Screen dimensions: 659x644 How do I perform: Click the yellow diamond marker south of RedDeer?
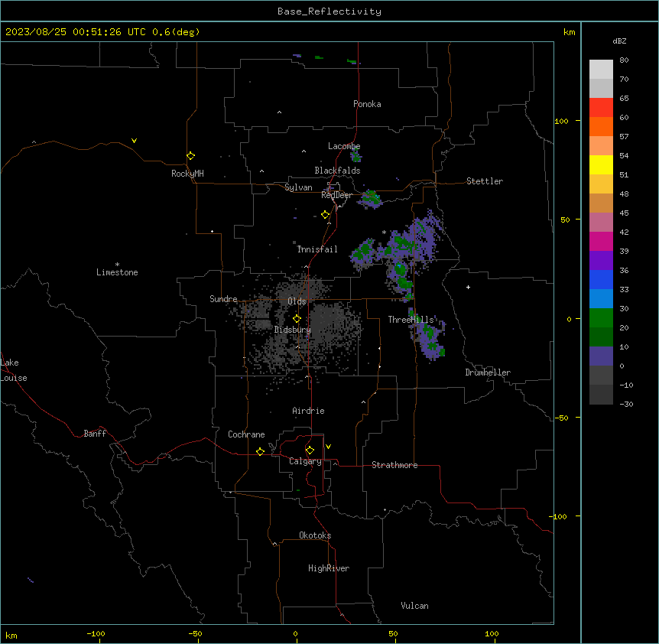(x=325, y=215)
